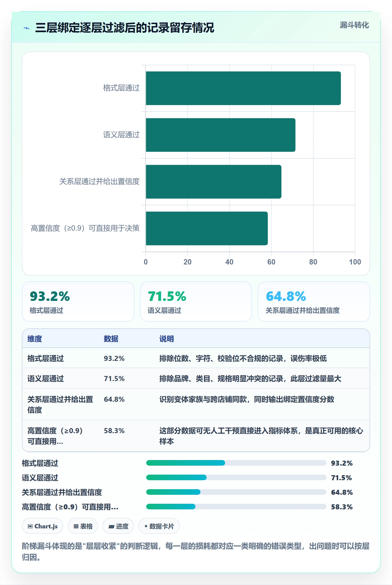392x585 pixels.
Task: Click the 高置信度 progress bar
Action: [236, 507]
